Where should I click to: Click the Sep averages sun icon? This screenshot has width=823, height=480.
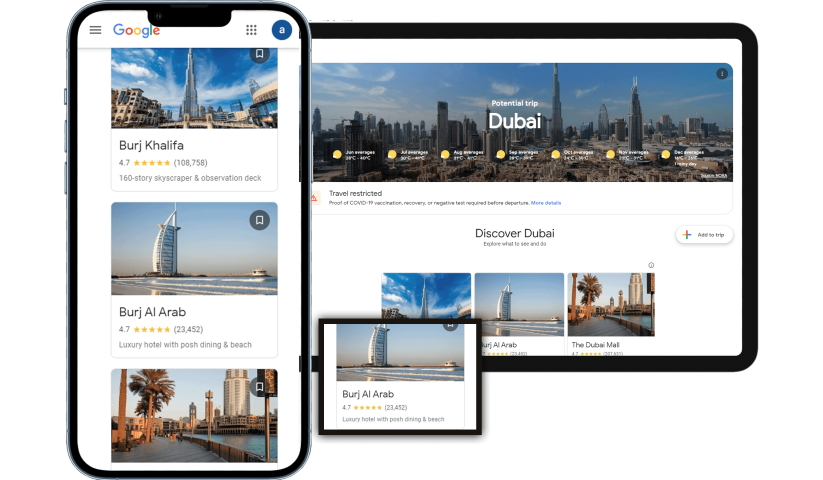[500, 154]
